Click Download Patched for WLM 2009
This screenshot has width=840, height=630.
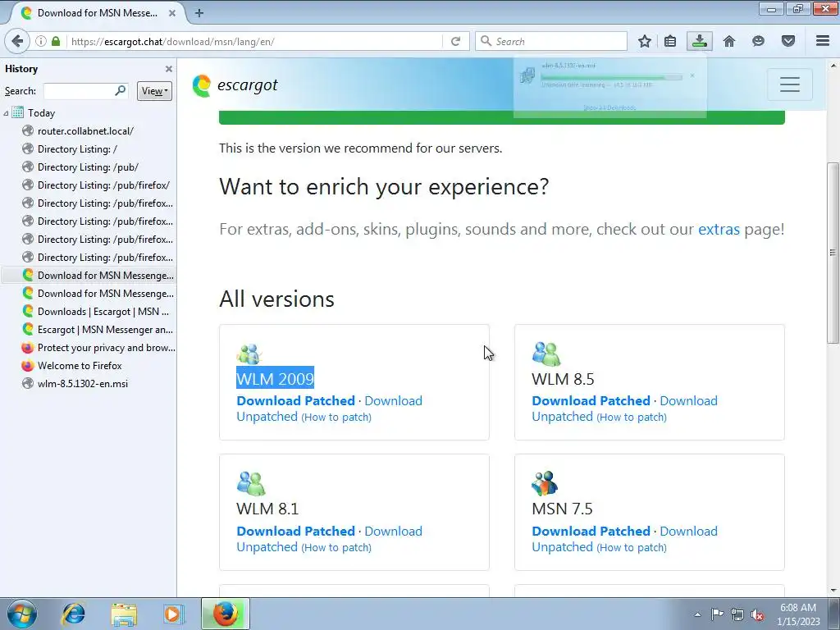[x=295, y=400]
